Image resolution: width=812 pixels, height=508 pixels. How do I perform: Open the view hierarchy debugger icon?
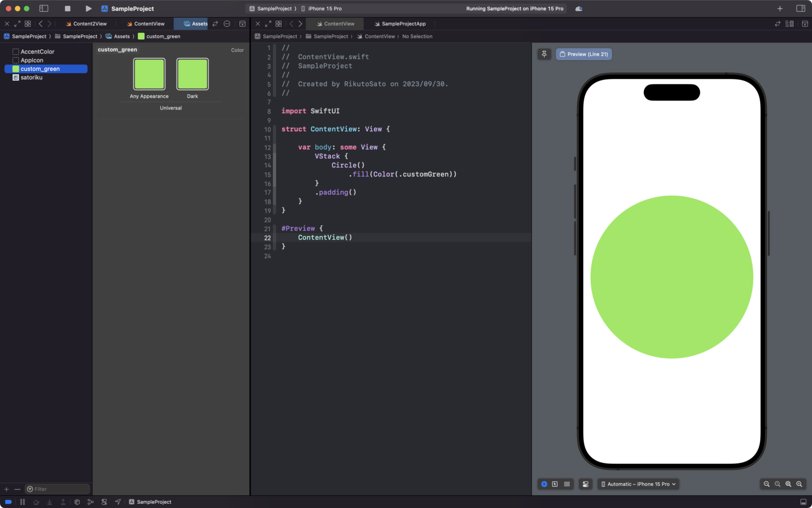pos(77,501)
